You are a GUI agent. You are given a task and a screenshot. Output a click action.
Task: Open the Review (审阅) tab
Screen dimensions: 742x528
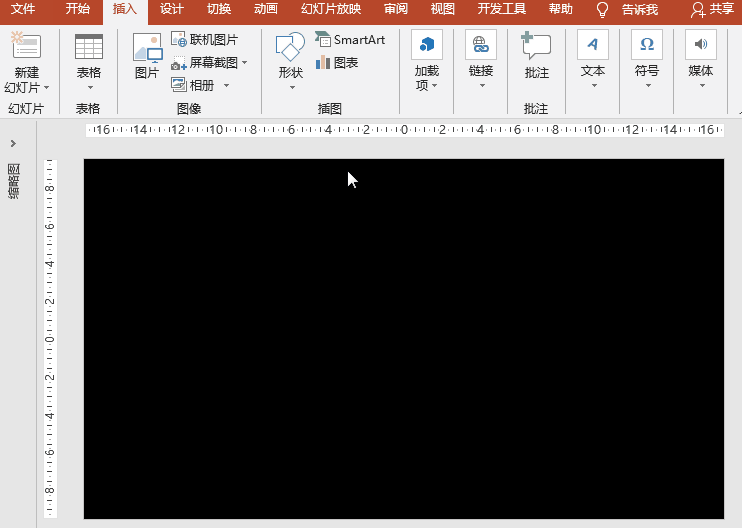coord(396,9)
